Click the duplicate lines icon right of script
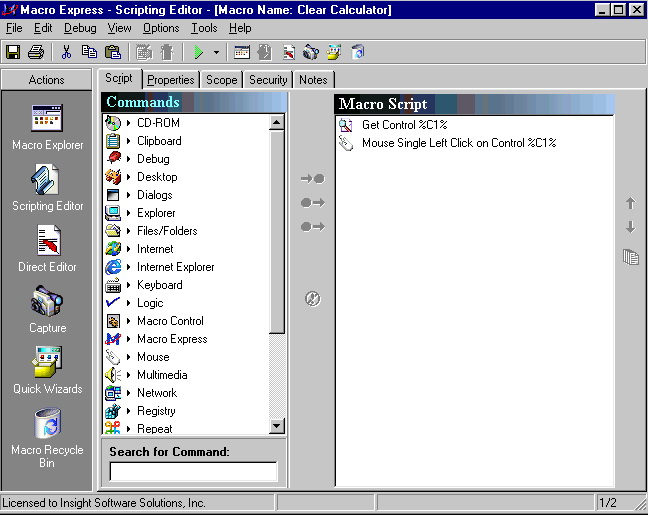The height and width of the screenshot is (517, 648). tap(631, 257)
